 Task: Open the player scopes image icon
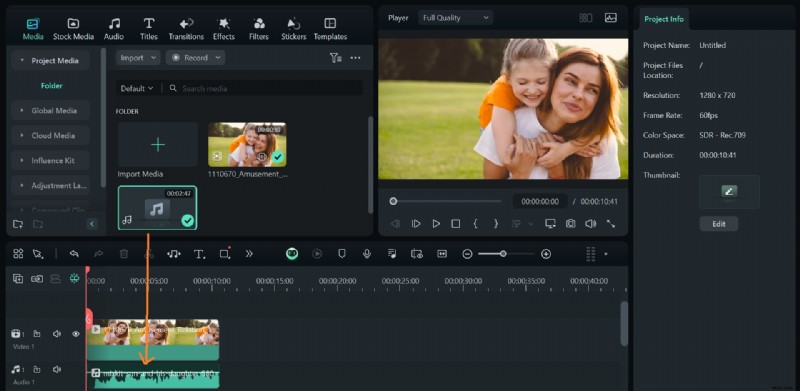(610, 18)
